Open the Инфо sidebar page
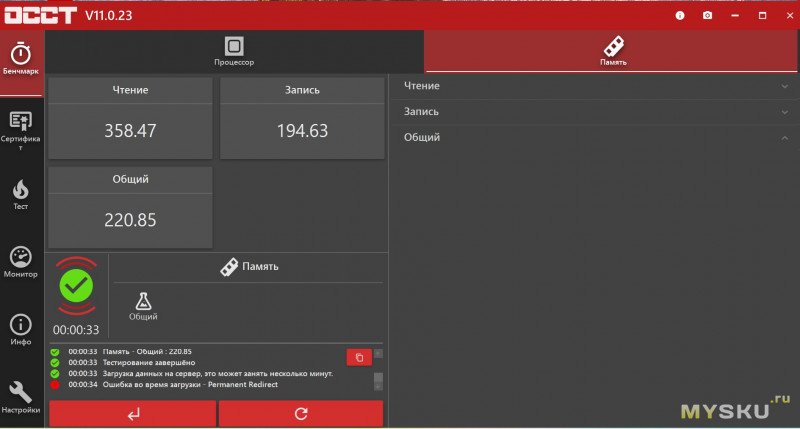Viewport: 800px width, 429px height. 21,329
